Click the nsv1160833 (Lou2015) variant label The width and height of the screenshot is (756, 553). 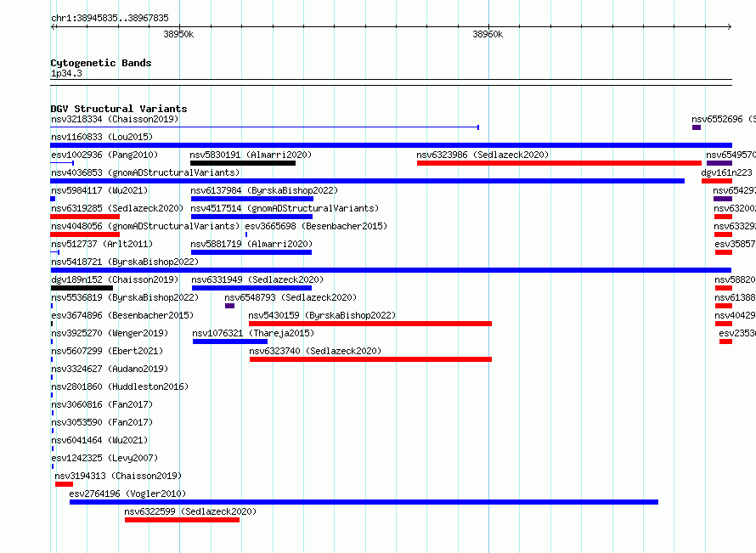click(x=102, y=137)
